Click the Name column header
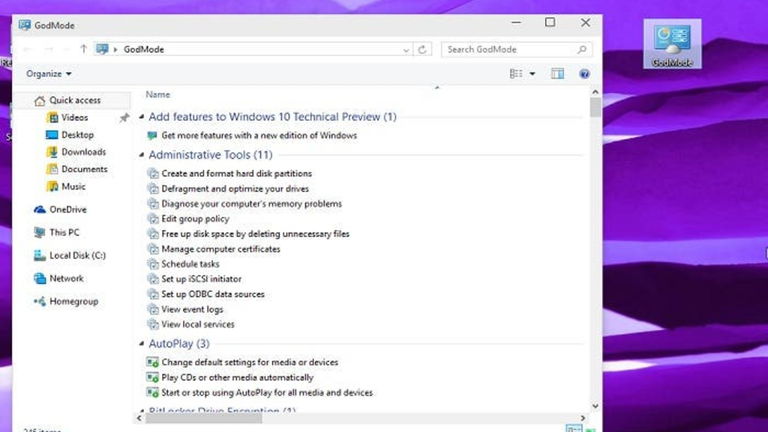 click(x=158, y=95)
